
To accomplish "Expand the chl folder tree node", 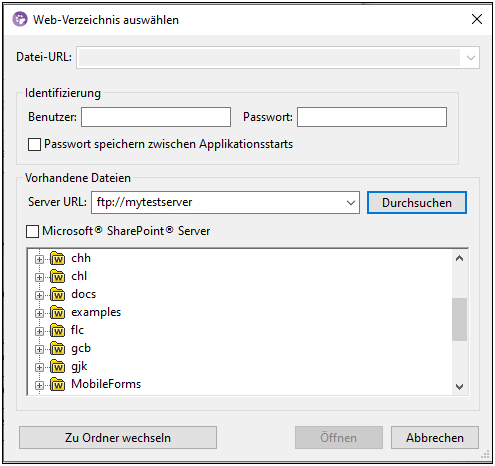I will [39, 277].
